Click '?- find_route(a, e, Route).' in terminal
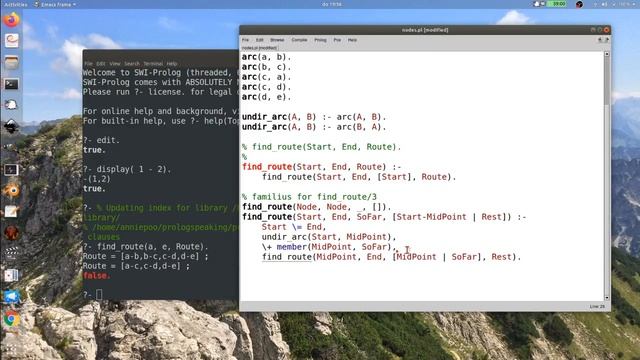640x360 pixels. pyautogui.click(x=145, y=247)
